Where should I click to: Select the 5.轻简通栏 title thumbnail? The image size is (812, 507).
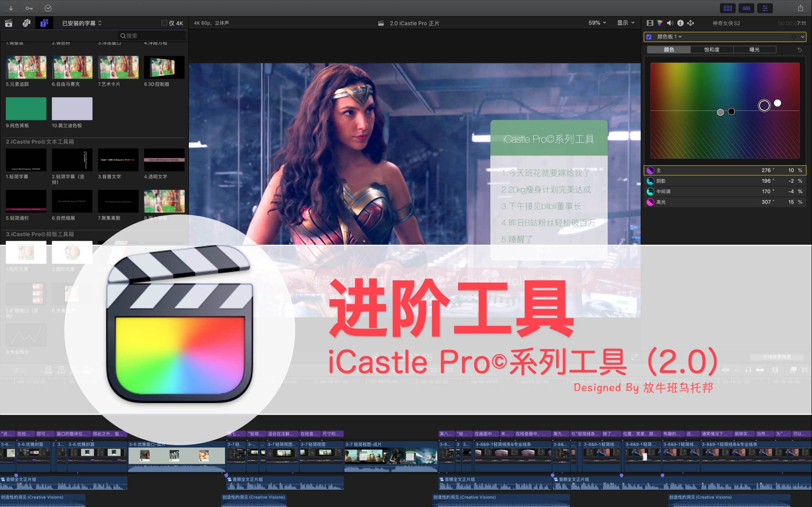pyautogui.click(x=26, y=201)
